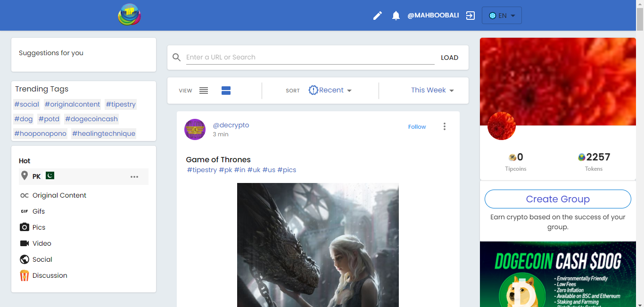Image resolution: width=644 pixels, height=307 pixels.
Task: Open the Video category
Action: coord(42,243)
